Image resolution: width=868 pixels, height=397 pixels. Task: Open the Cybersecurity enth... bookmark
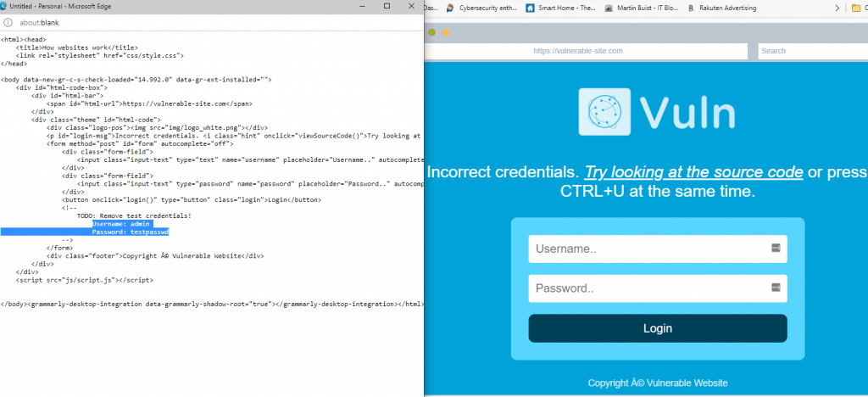pos(481,8)
